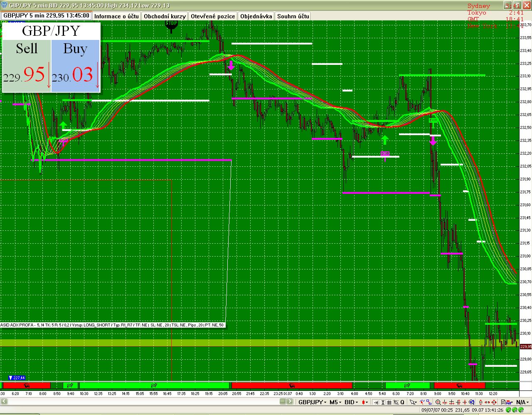Click the red four-way scale arrows icon
Image resolution: width=532 pixels, height=415 pixels.
[x=494, y=402]
